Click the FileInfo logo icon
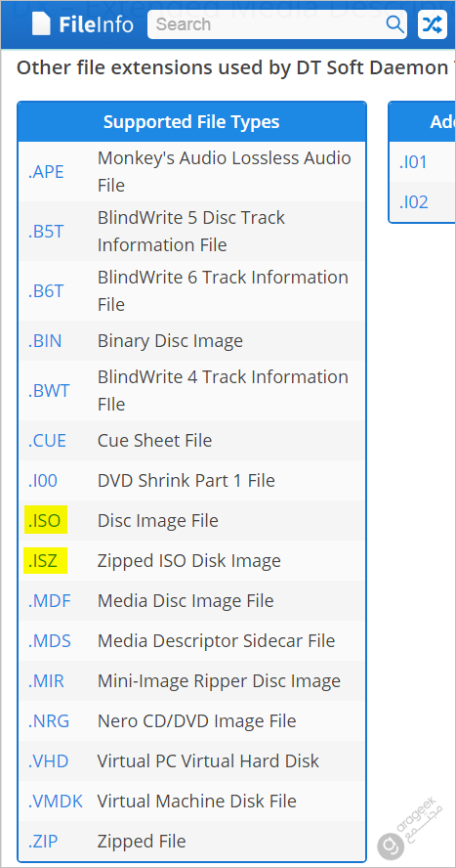The image size is (456, 868). point(41,24)
